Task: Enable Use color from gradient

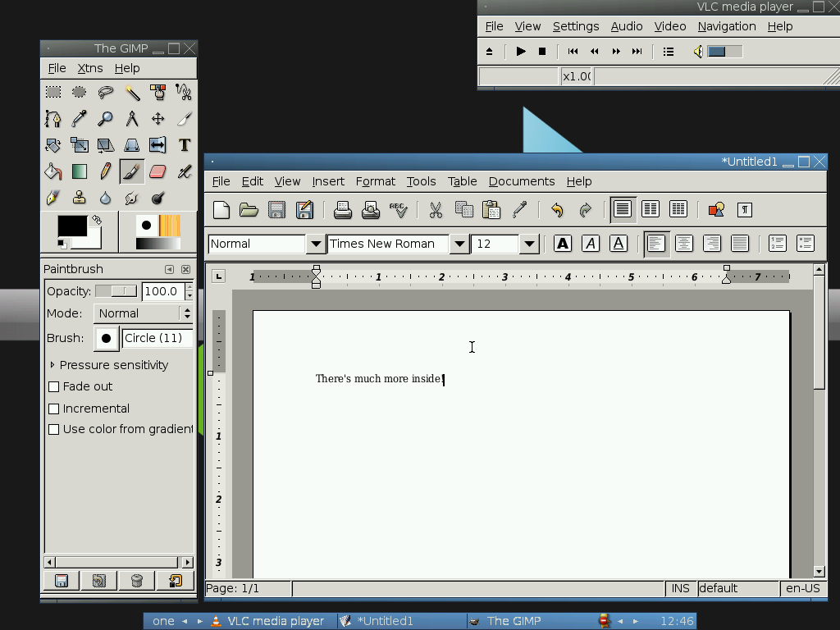Action: pyautogui.click(x=53, y=429)
